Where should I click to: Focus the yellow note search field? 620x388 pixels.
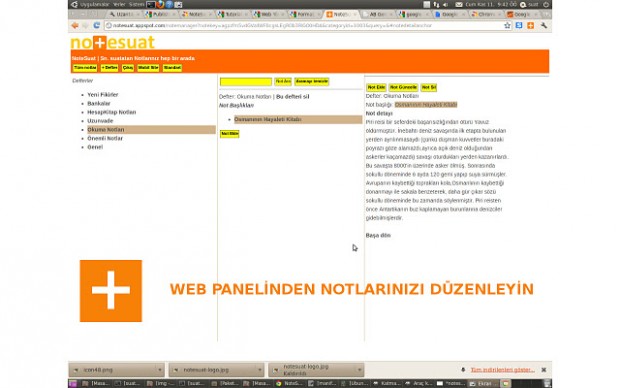click(x=246, y=81)
